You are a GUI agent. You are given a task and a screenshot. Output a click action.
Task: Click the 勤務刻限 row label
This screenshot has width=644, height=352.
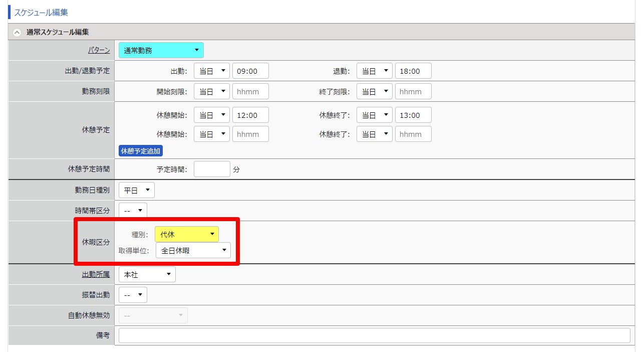(96, 92)
